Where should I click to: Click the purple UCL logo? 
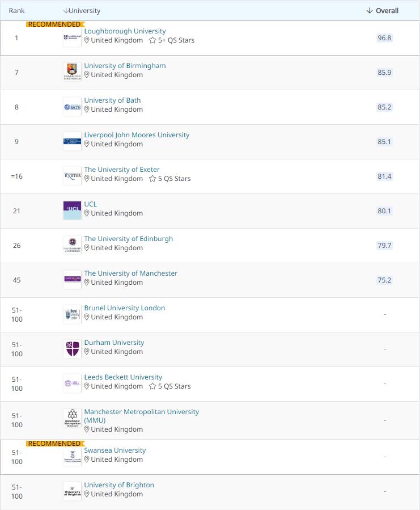[x=73, y=210]
